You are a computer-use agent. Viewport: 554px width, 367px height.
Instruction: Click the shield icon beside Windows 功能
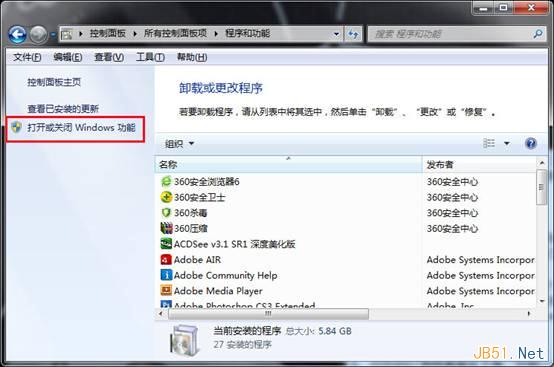[x=16, y=127]
